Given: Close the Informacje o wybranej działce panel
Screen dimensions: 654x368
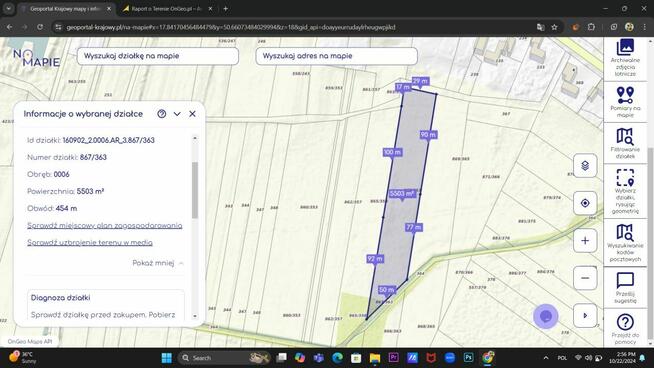Looking at the screenshot, I should [x=192, y=114].
